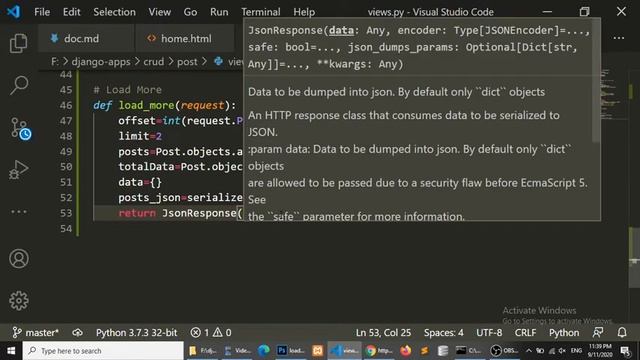640x360 pixels.
Task: Click the 'return' keyword on line 53
Action: pyautogui.click(x=137, y=213)
